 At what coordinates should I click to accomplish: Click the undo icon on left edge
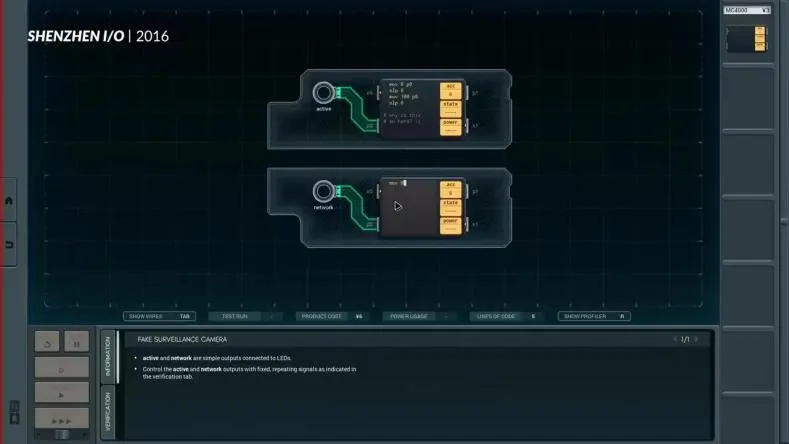[9, 245]
